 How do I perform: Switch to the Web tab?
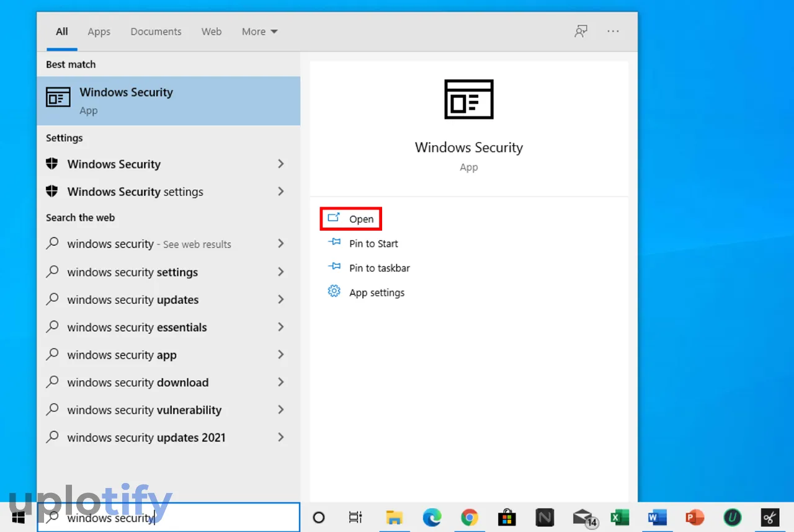pyautogui.click(x=212, y=32)
